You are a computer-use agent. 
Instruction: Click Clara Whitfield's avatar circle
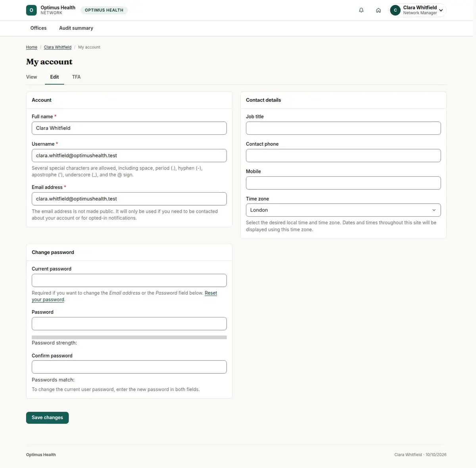coord(395,10)
